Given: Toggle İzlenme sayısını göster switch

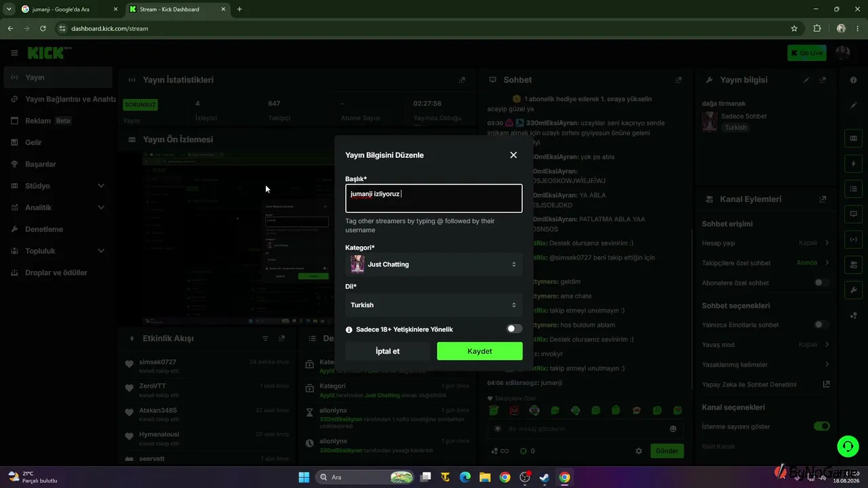Looking at the screenshot, I should (821, 426).
